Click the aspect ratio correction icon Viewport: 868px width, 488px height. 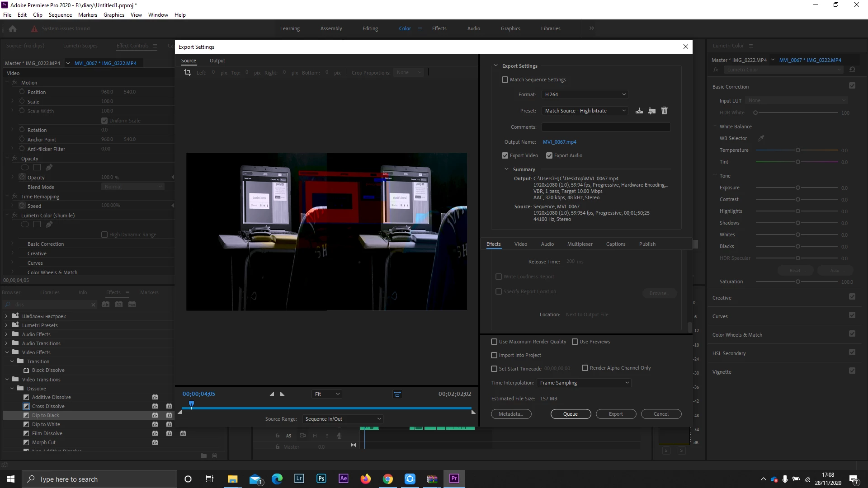point(397,394)
